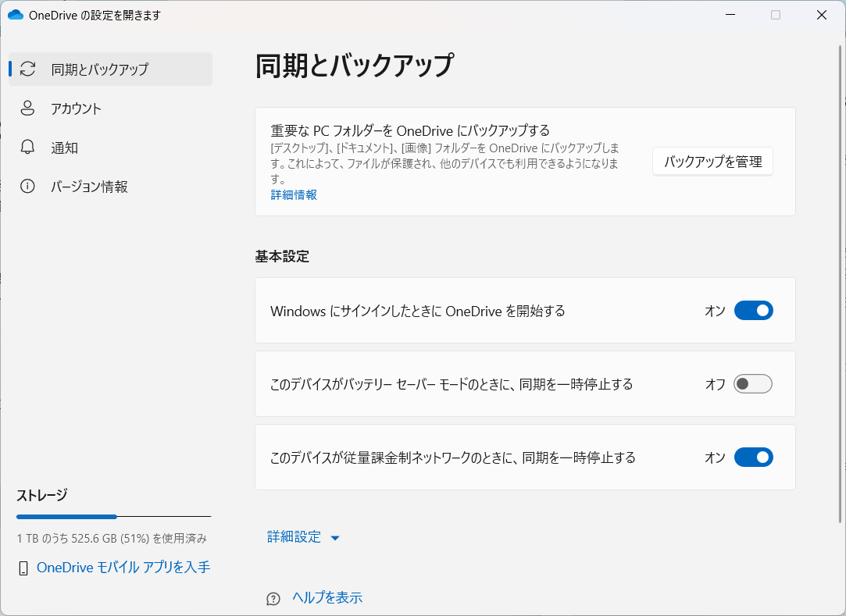Enable pause sync in battery saver mode
Image resolution: width=846 pixels, height=616 pixels.
point(753,384)
